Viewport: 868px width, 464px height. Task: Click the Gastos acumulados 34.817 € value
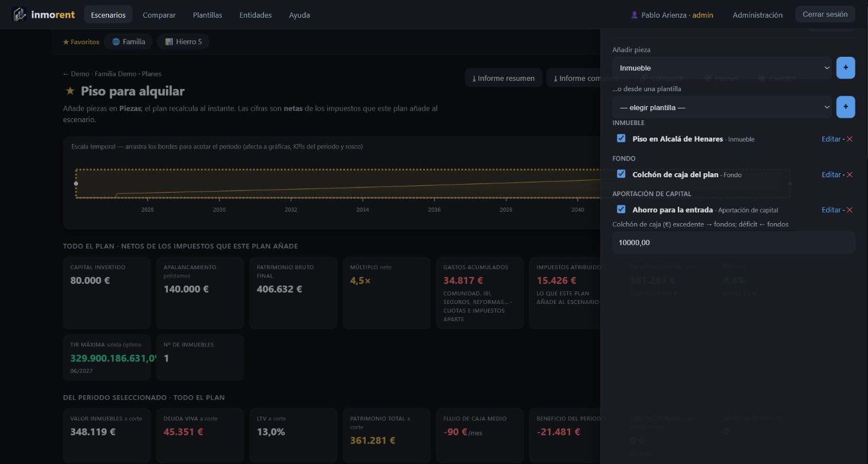pyautogui.click(x=463, y=281)
